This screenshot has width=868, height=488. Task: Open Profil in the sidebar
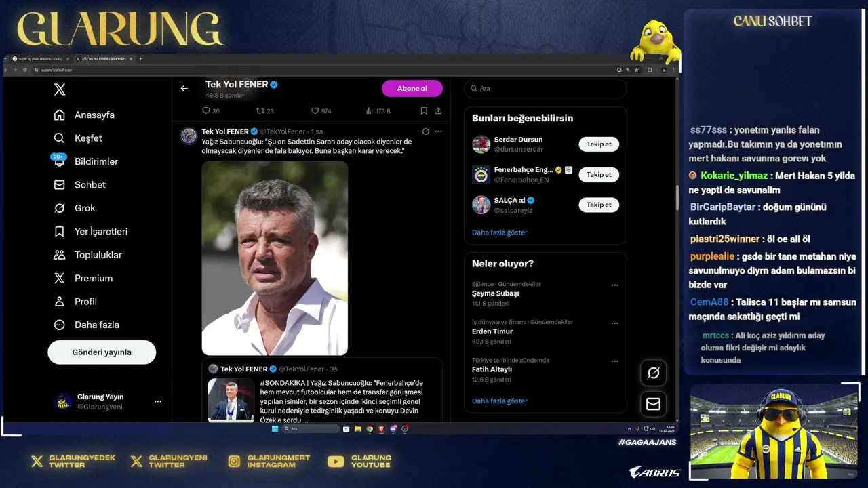[x=75, y=302]
